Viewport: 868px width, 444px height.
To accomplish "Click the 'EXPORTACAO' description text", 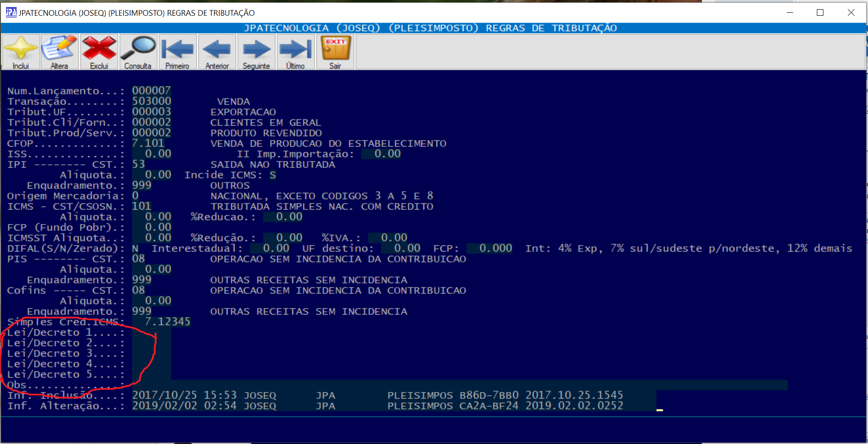I will pyautogui.click(x=243, y=112).
